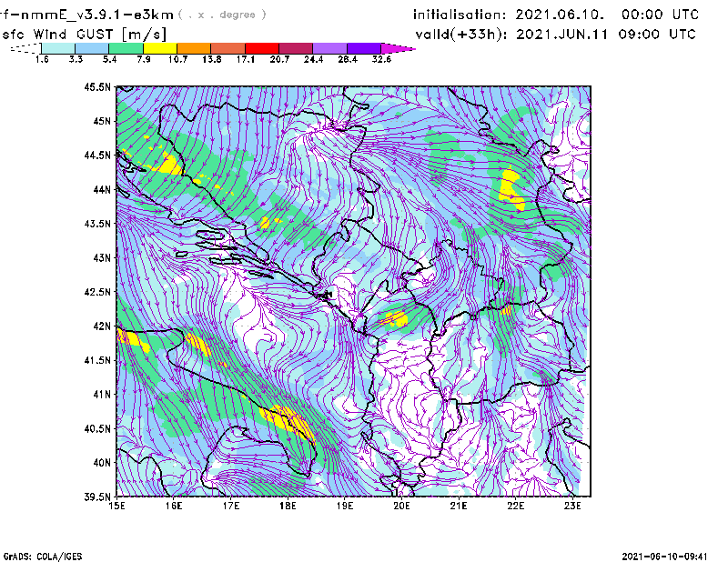
Task: Click the 7.9 colorbar value
Action: 144,59
